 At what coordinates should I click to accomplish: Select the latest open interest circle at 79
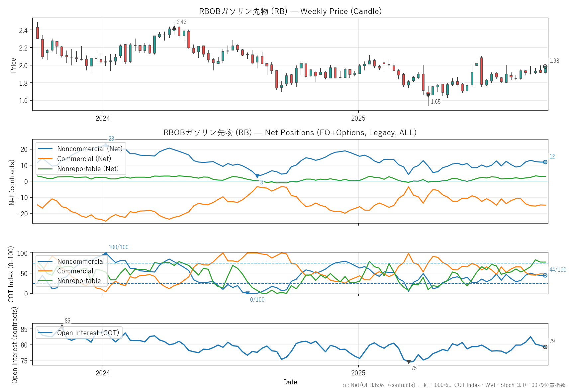(x=545, y=347)
